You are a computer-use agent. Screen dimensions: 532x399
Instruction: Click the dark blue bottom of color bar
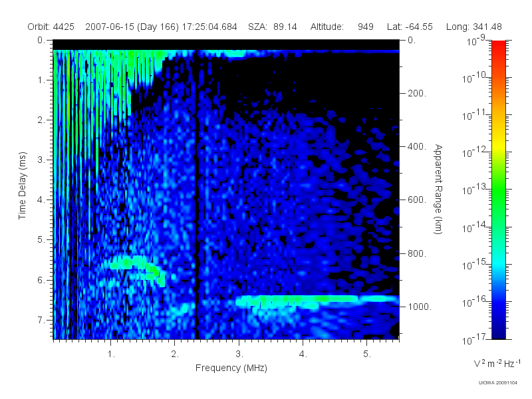click(498, 331)
